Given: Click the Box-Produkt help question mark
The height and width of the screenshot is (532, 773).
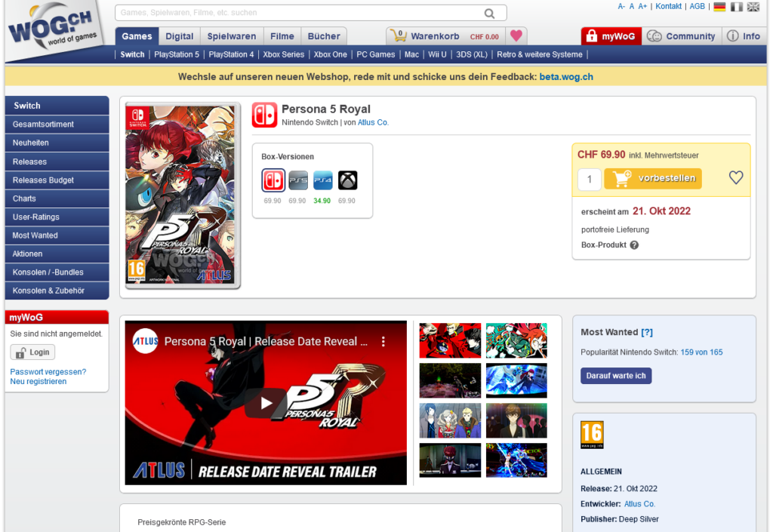Looking at the screenshot, I should (634, 245).
